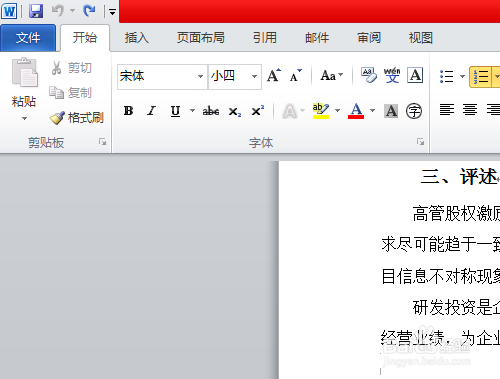Apply character border icon
Screen dimensions: 500x379
click(x=415, y=75)
